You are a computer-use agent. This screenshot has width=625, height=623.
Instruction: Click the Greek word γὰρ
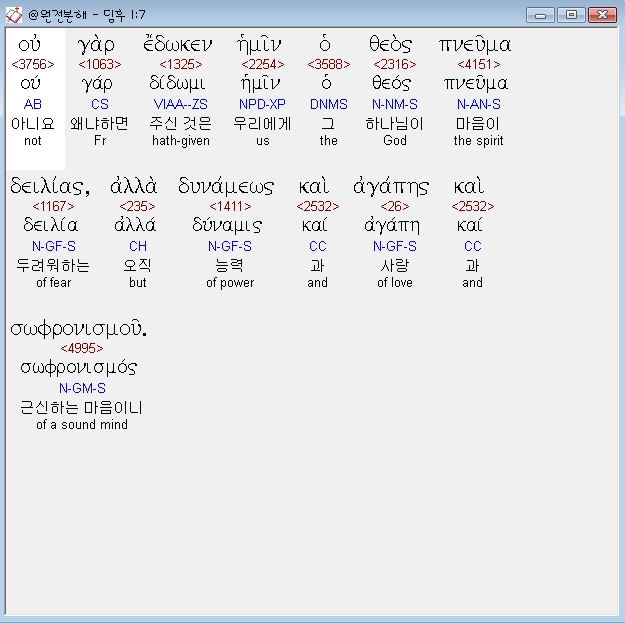[x=96, y=45]
